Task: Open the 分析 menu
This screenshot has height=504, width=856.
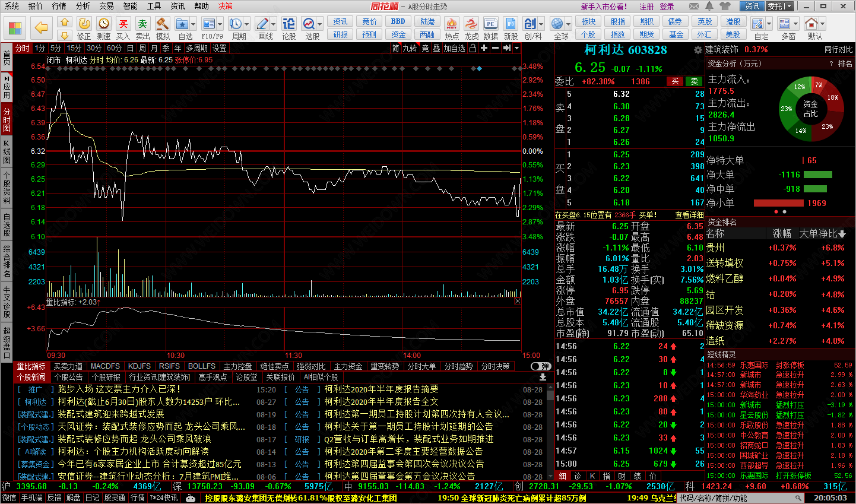Action: pyautogui.click(x=83, y=6)
